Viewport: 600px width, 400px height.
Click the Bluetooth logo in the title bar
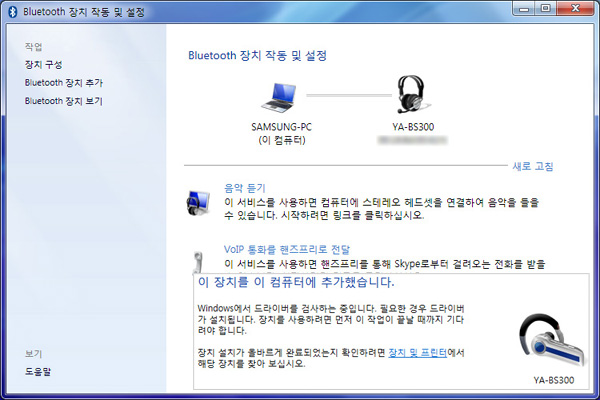click(13, 12)
